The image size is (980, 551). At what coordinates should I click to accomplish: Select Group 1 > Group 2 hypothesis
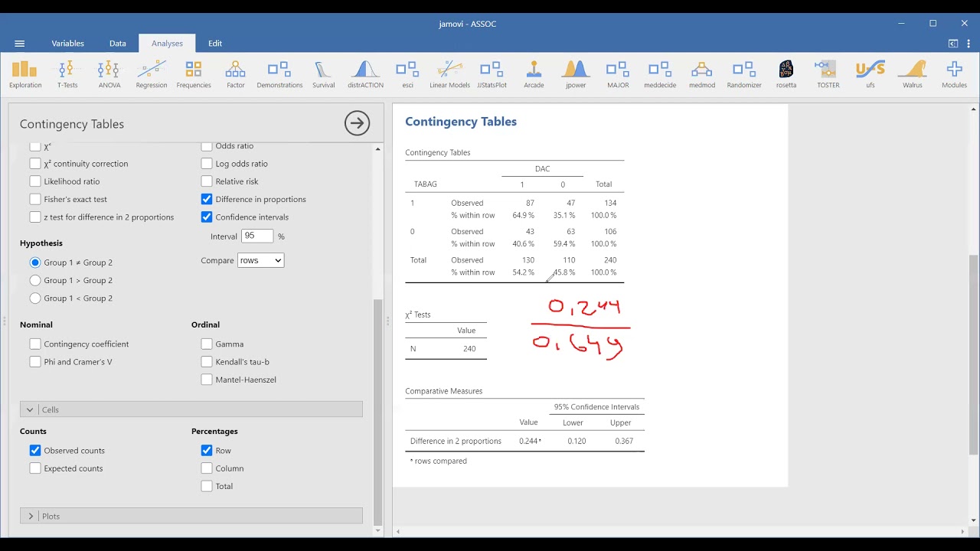point(35,280)
